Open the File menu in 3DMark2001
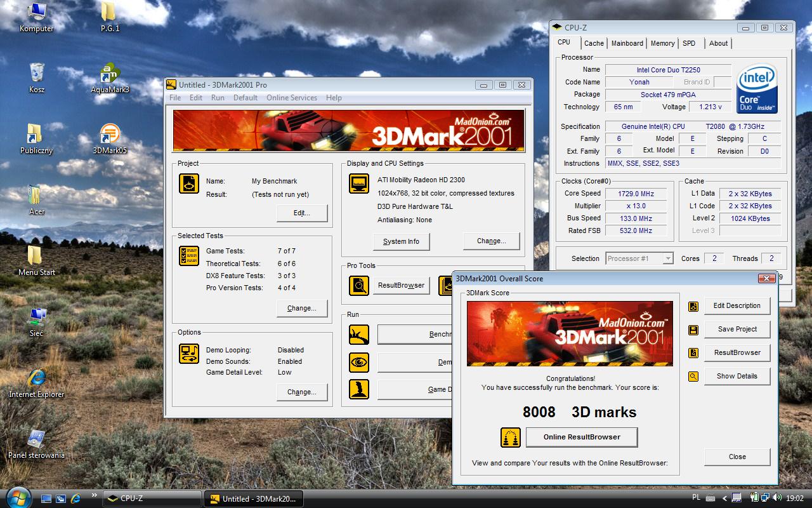812x508 pixels. coord(175,98)
